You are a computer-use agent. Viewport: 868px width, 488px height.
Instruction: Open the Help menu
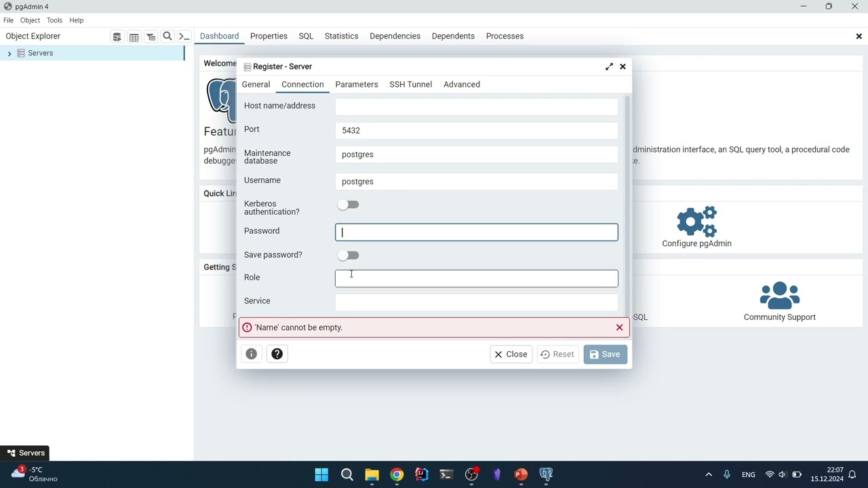point(77,20)
